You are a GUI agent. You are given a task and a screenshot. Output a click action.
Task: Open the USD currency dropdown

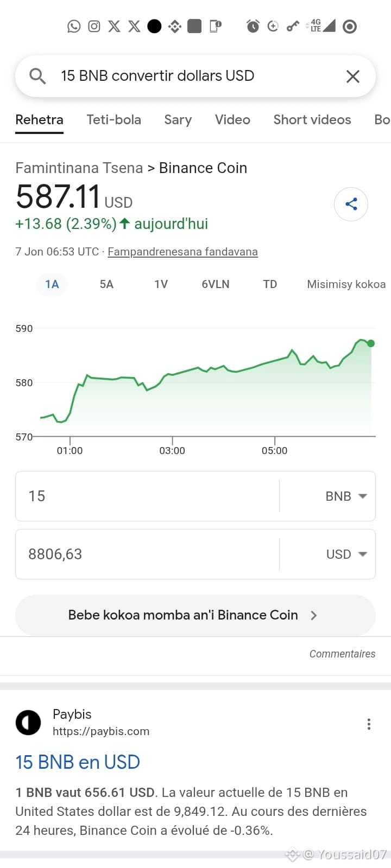(346, 554)
